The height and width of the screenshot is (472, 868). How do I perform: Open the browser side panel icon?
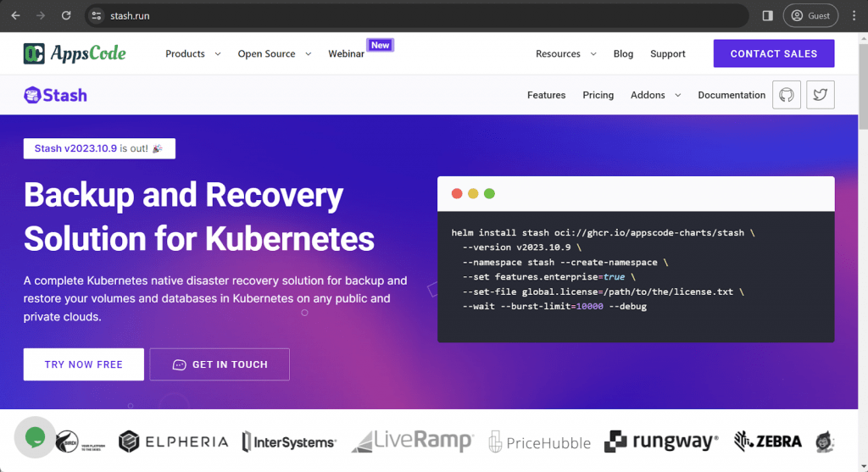click(767, 15)
